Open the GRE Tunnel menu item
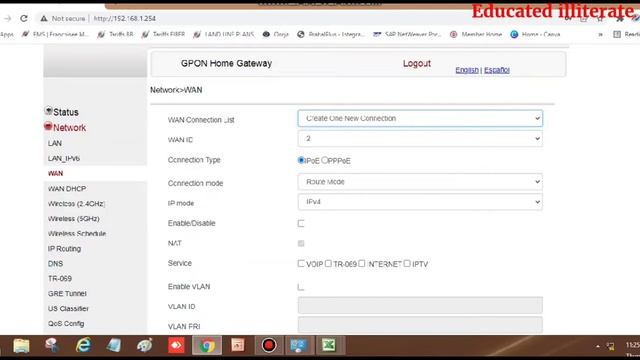Screen dimensions: 640x360 [x=67, y=293]
